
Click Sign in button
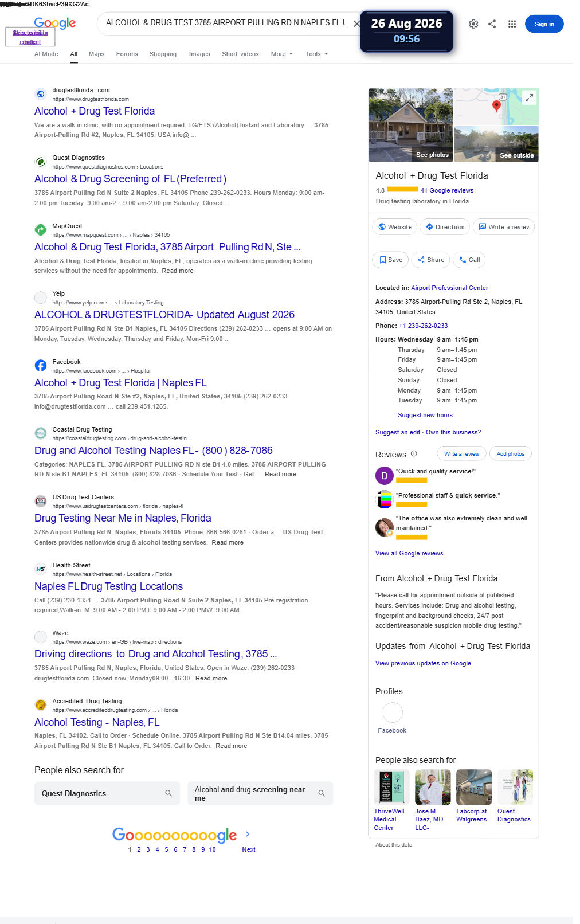544,24
